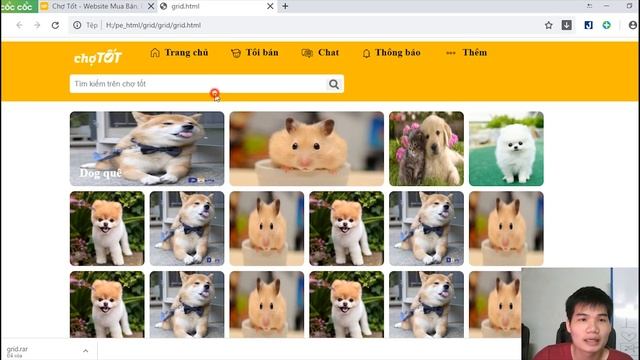The height and width of the screenshot is (360, 640).
Task: Click the basket icon beside Tôi bán
Action: pyautogui.click(x=236, y=53)
